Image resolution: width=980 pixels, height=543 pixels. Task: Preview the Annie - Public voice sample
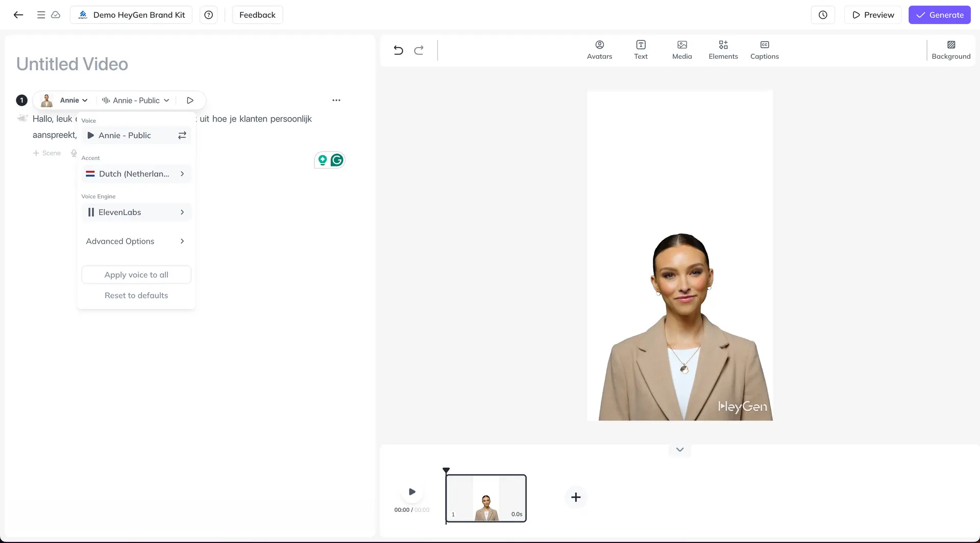(x=90, y=135)
